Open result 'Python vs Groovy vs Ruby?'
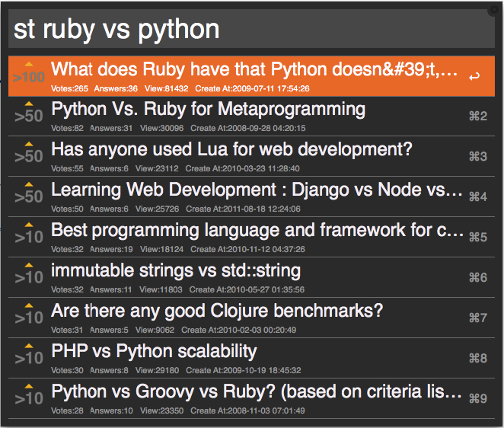504x428 pixels. [251, 398]
